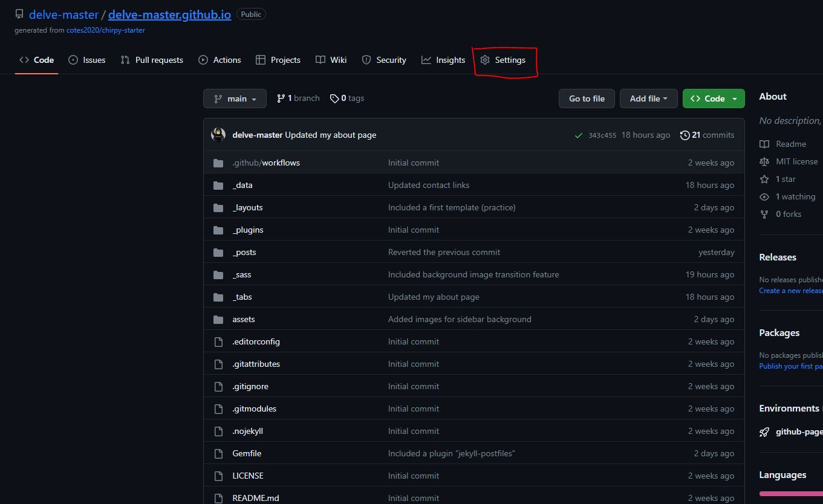Open the README.md file

(x=256, y=498)
